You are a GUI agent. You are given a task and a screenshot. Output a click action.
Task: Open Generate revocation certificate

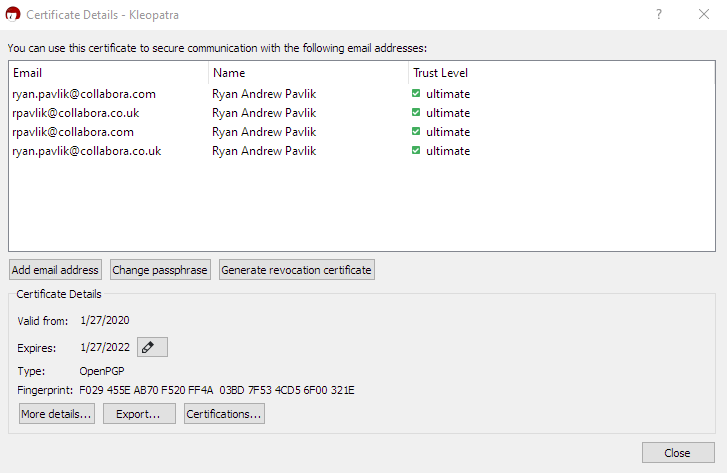297,270
